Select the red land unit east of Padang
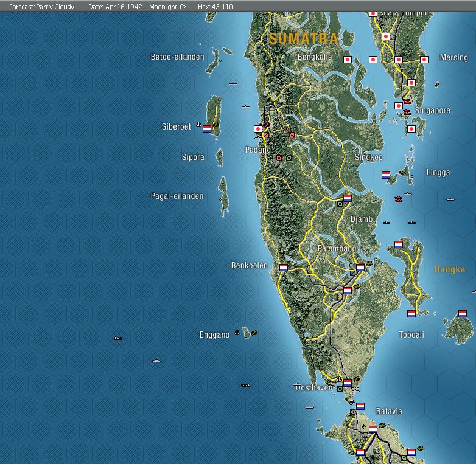This screenshot has height=464, width=476. (292, 134)
